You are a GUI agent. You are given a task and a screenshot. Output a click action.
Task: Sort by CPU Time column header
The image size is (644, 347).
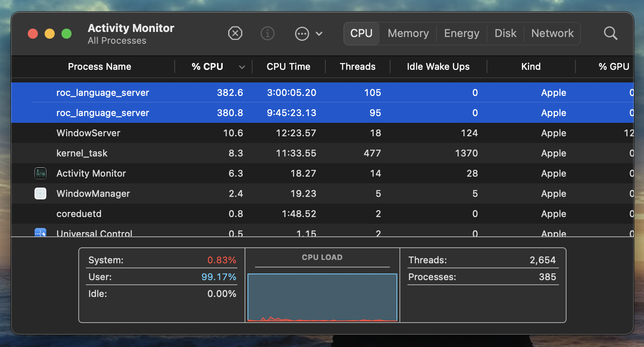tap(288, 66)
